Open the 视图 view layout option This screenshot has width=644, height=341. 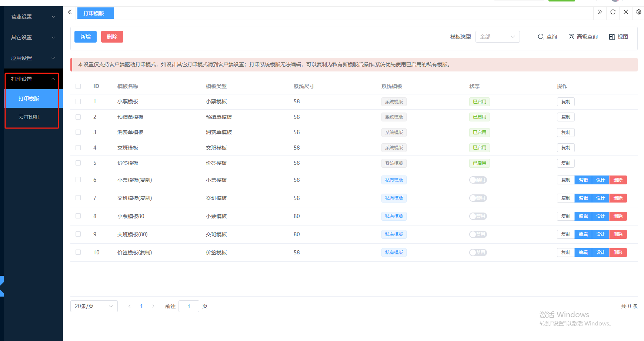(x=618, y=37)
